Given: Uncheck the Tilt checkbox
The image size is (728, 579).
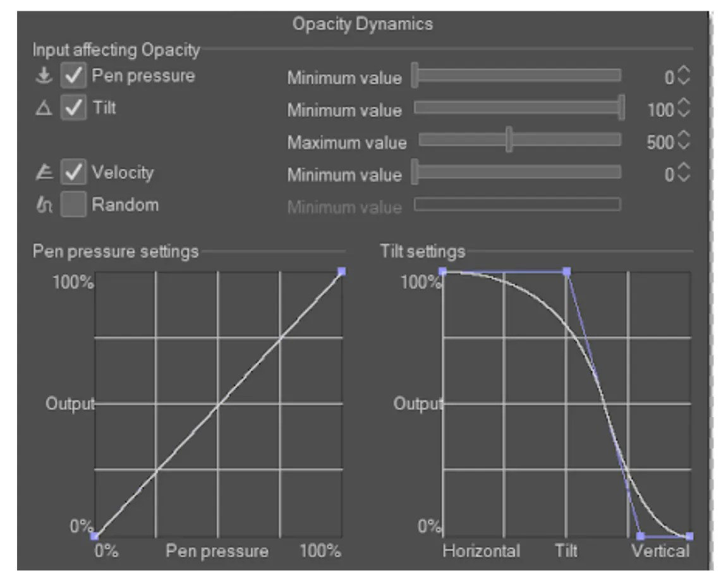Looking at the screenshot, I should (73, 107).
